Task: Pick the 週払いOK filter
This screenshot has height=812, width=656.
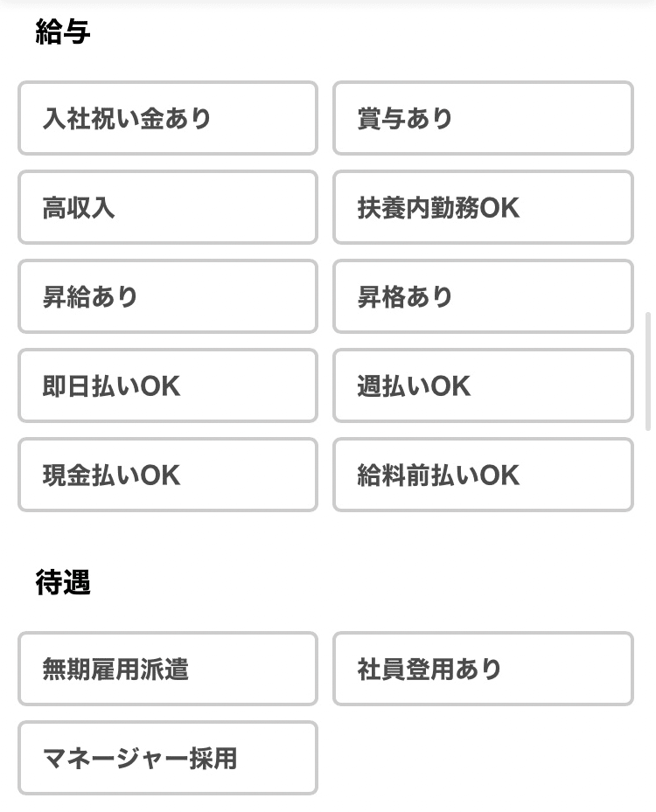Action: pyautogui.click(x=482, y=385)
